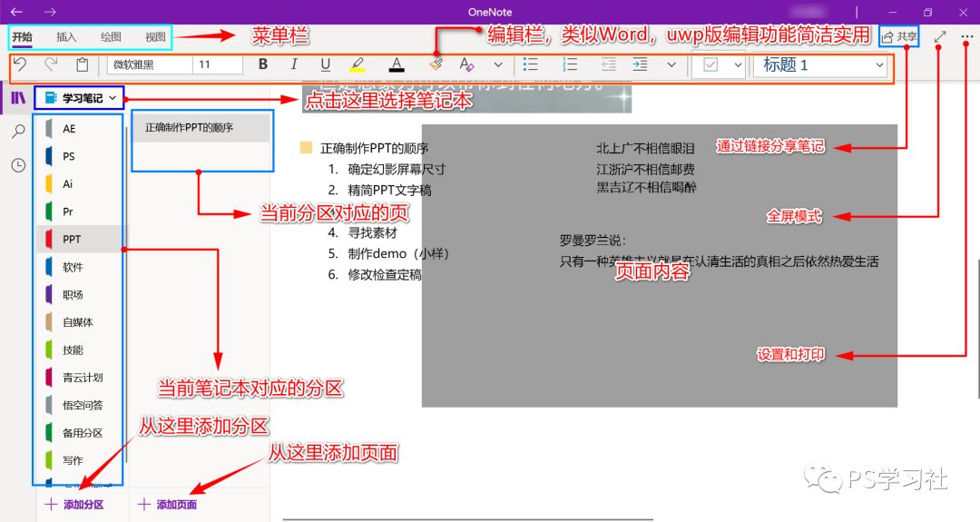Click list item 寻找素材
Image resolution: width=980 pixels, height=522 pixels.
[373, 233]
